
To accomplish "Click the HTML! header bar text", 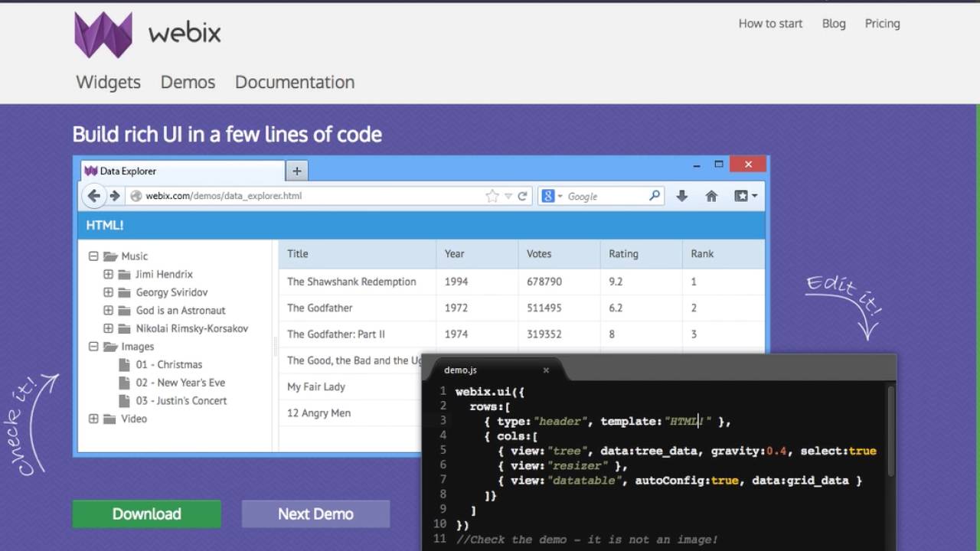I will point(105,225).
